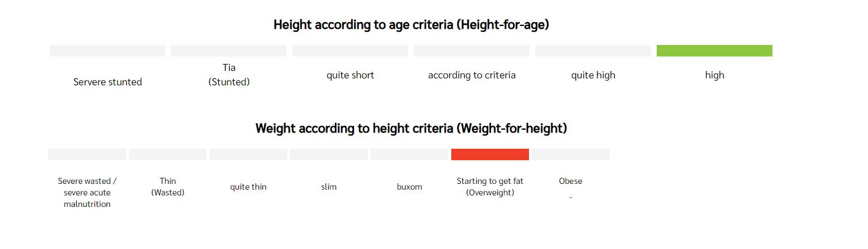Click the gray bar above 'buxom'

coord(409,154)
